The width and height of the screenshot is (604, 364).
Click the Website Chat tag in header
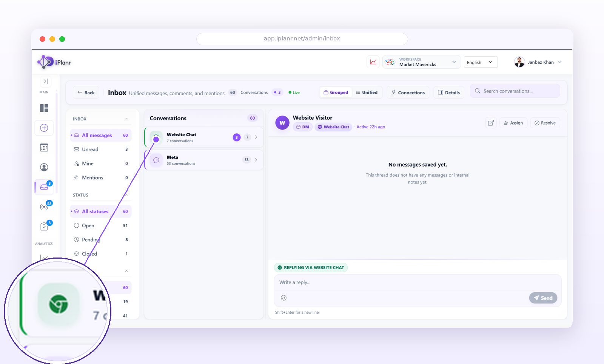333,127
